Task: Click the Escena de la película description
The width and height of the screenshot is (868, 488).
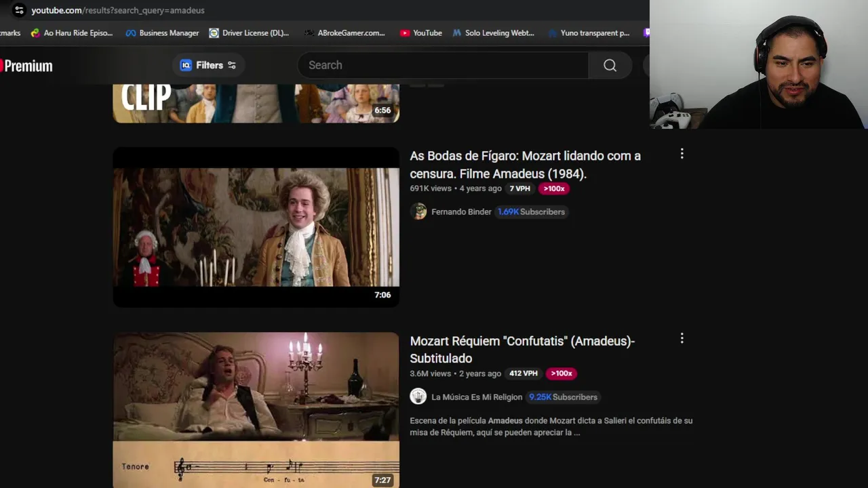Action: pyautogui.click(x=551, y=426)
